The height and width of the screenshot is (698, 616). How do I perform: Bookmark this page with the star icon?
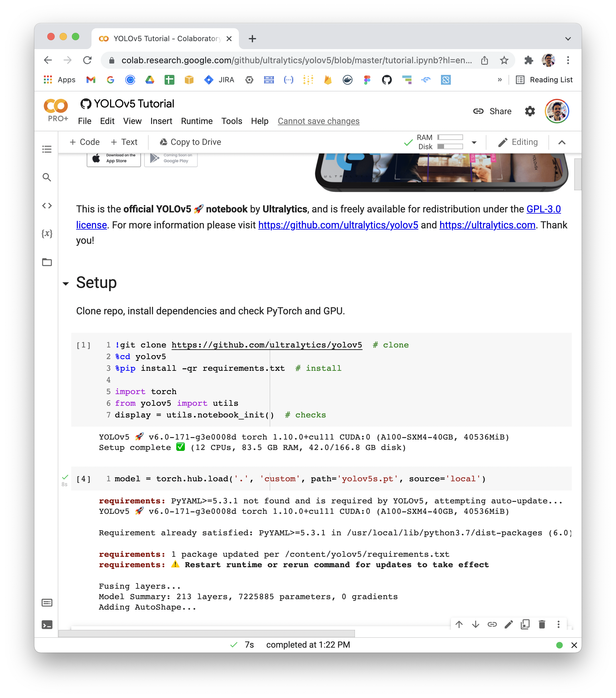pyautogui.click(x=504, y=60)
